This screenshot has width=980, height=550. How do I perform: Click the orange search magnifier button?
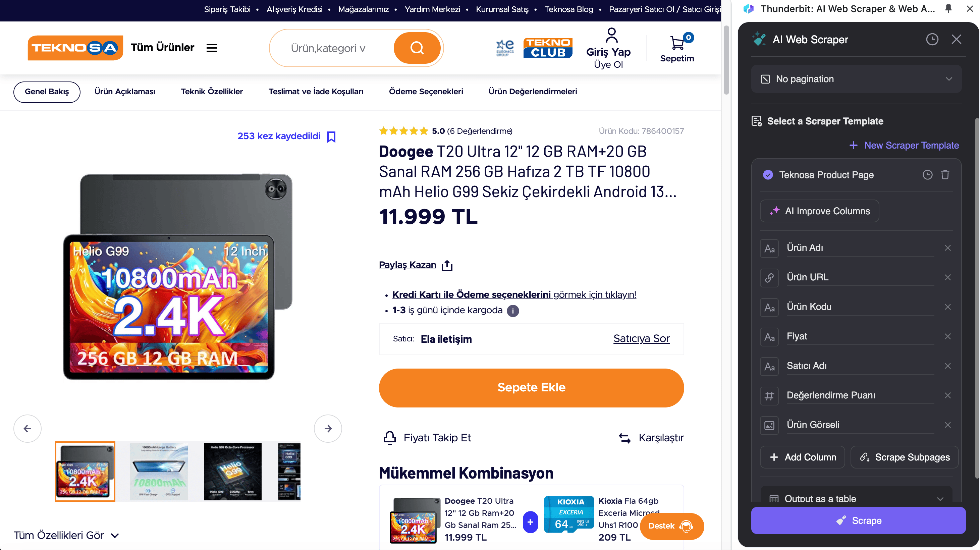(417, 48)
